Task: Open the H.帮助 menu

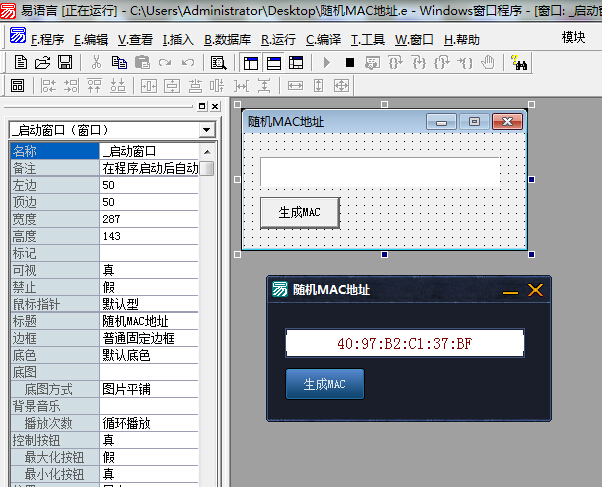Action: coord(461,40)
